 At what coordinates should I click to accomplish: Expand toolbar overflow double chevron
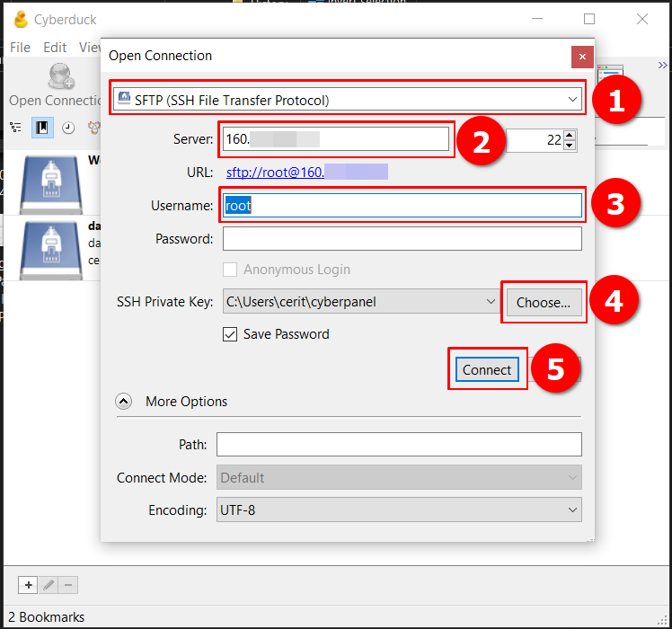[x=663, y=66]
